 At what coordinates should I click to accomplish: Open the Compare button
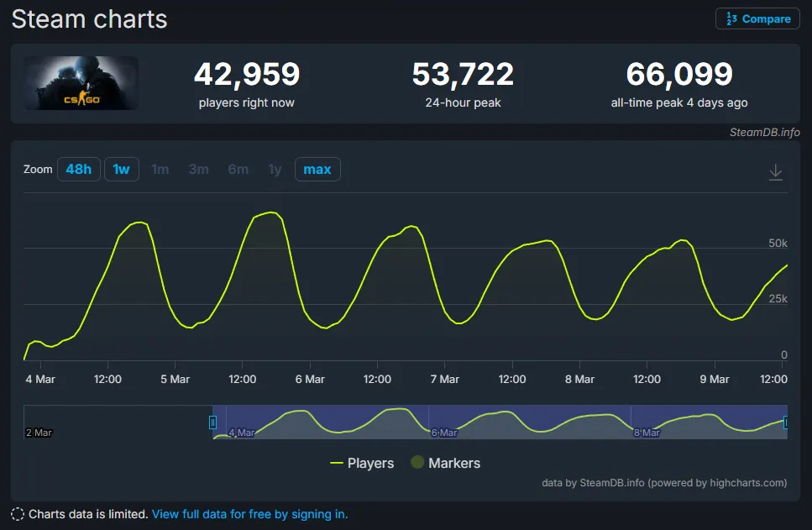pos(757,18)
